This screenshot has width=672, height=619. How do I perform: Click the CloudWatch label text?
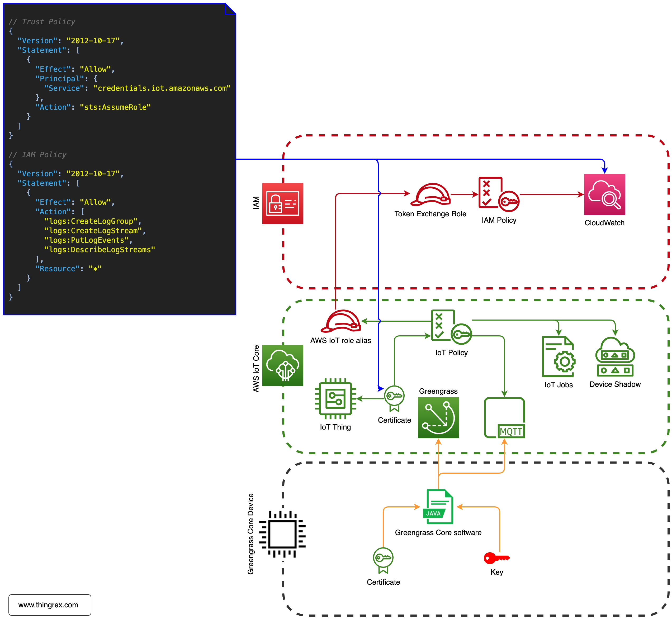point(604,223)
